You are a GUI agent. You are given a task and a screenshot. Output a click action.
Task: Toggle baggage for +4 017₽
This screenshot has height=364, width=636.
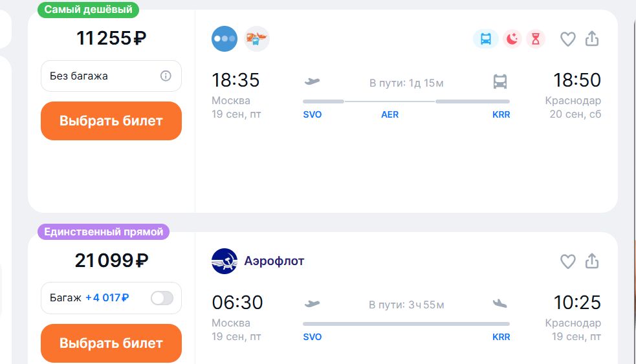(x=162, y=298)
